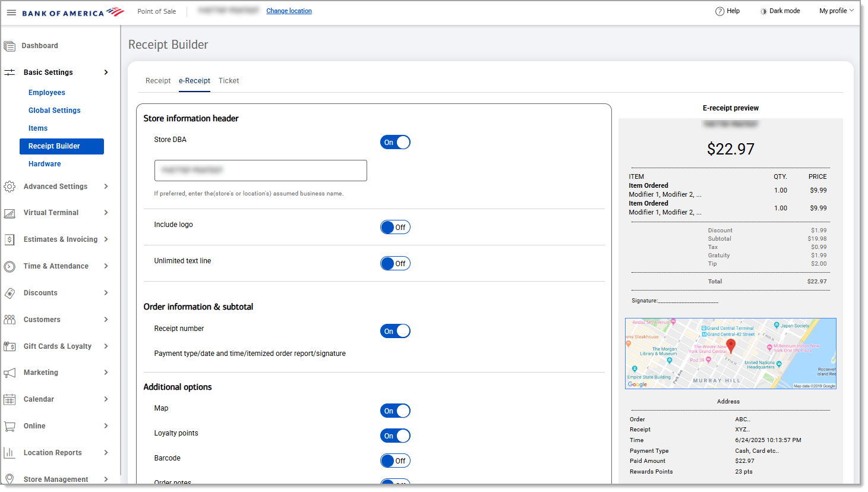Click the Customers people icon

coord(10,320)
